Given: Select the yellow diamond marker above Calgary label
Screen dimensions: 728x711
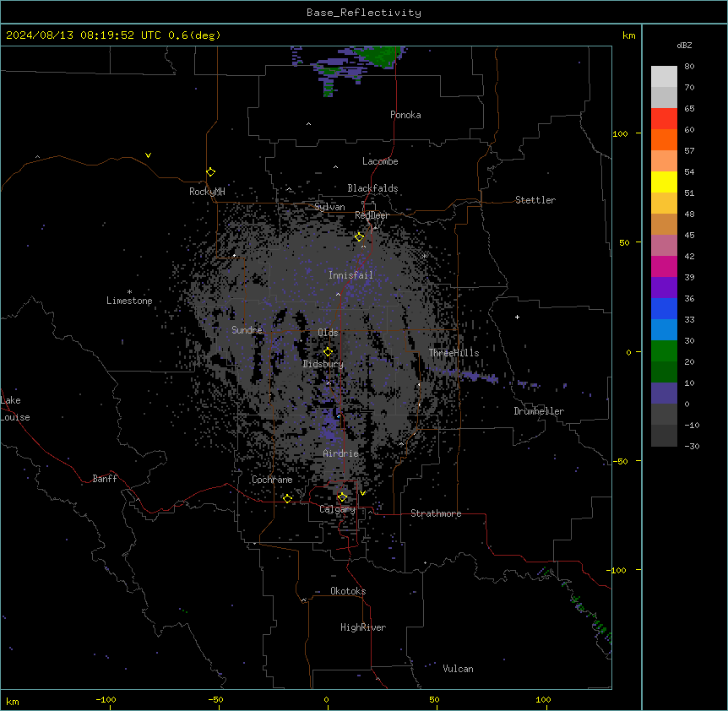Looking at the screenshot, I should (x=342, y=497).
